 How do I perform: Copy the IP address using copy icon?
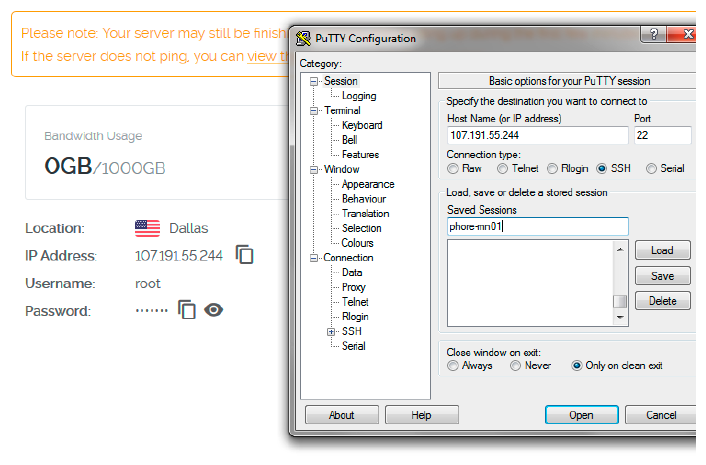pyautogui.click(x=244, y=255)
